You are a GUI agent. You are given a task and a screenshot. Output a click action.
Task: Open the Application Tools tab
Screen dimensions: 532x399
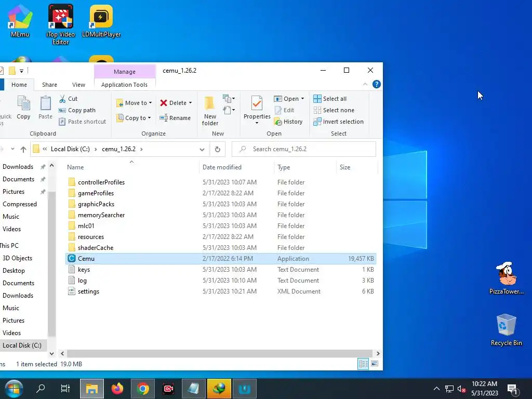click(x=124, y=85)
